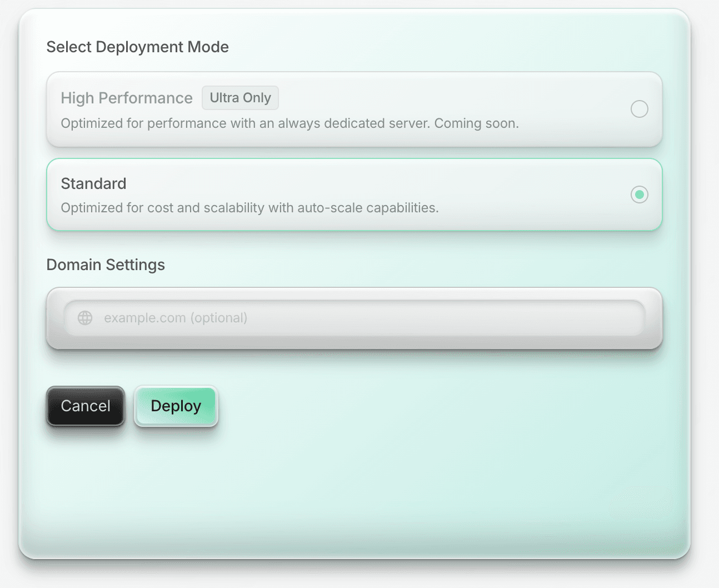Click the Domain Settings heading
719x588 pixels.
106,265
